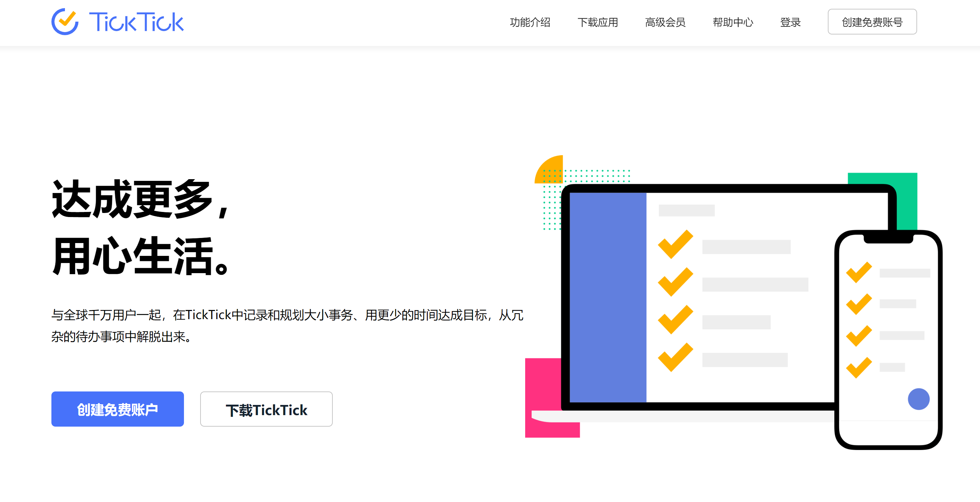
Task: Click 创建免费账号 button in header
Action: tap(872, 22)
